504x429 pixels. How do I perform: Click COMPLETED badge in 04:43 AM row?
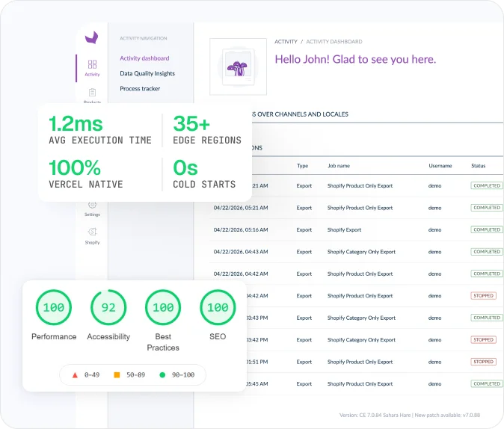(x=487, y=251)
